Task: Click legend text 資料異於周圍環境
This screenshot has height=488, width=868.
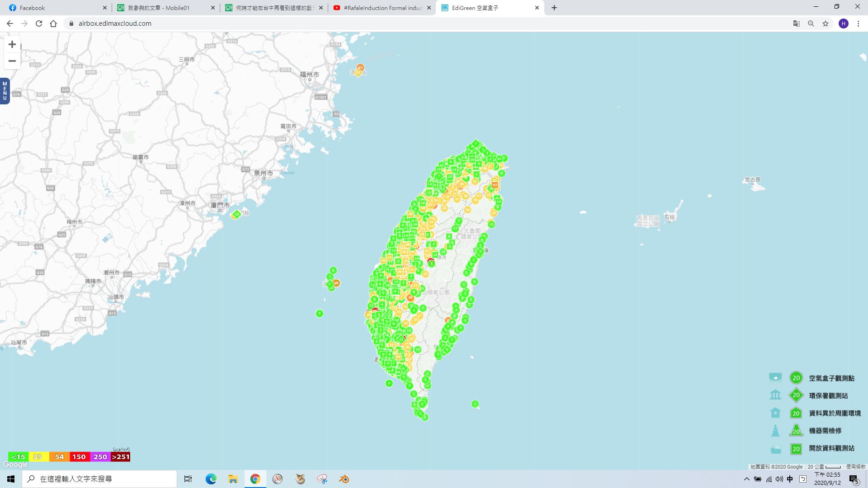Action: point(835,413)
